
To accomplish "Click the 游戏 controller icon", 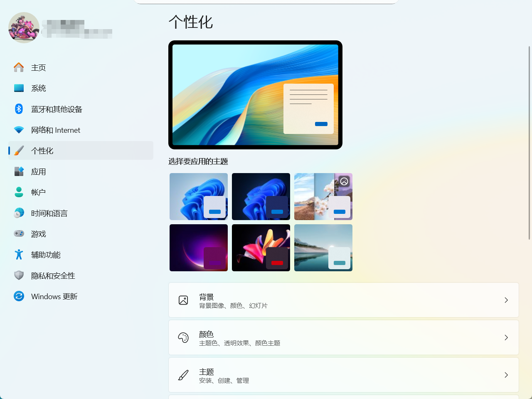I will point(19,234).
